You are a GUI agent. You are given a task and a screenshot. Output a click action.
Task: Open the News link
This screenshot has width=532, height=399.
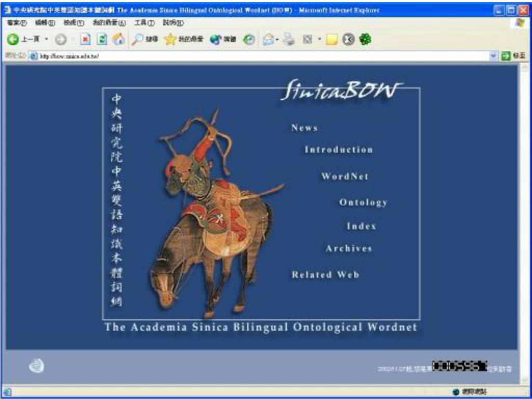304,128
